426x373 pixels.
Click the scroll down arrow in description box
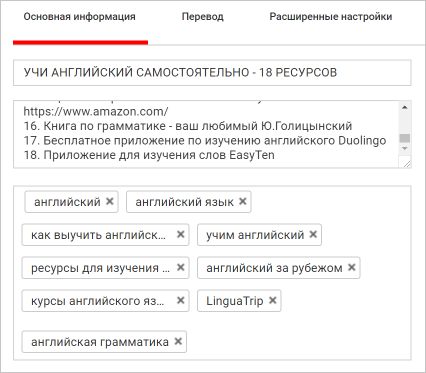[x=405, y=148]
